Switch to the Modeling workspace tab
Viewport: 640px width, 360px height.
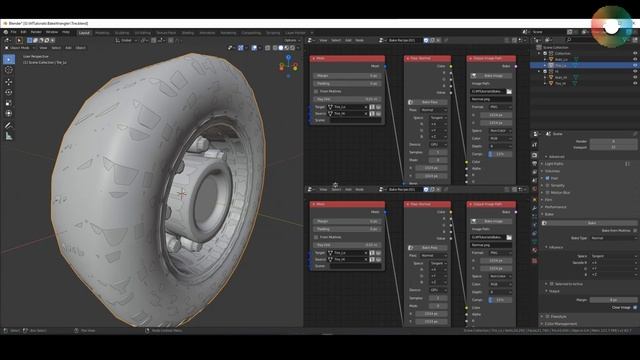tap(102, 33)
